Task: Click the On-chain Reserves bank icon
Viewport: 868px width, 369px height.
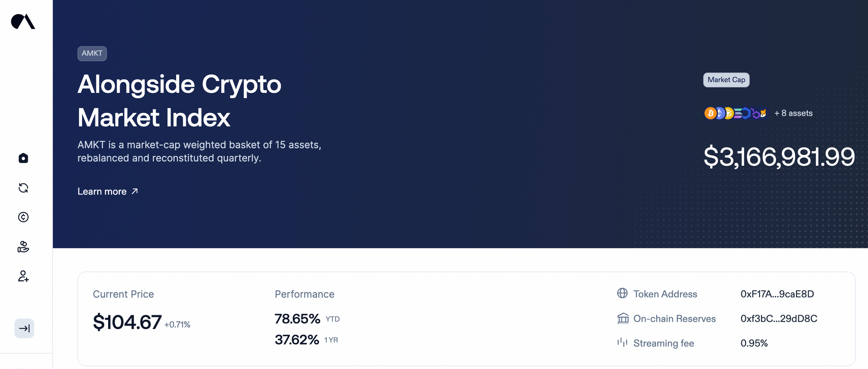Action: pyautogui.click(x=623, y=318)
